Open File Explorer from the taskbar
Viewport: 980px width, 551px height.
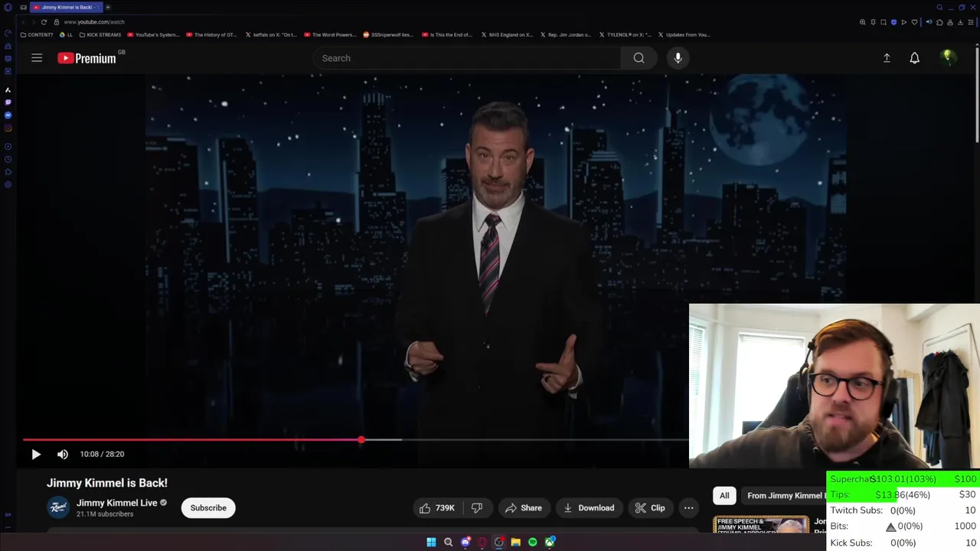[x=515, y=542]
